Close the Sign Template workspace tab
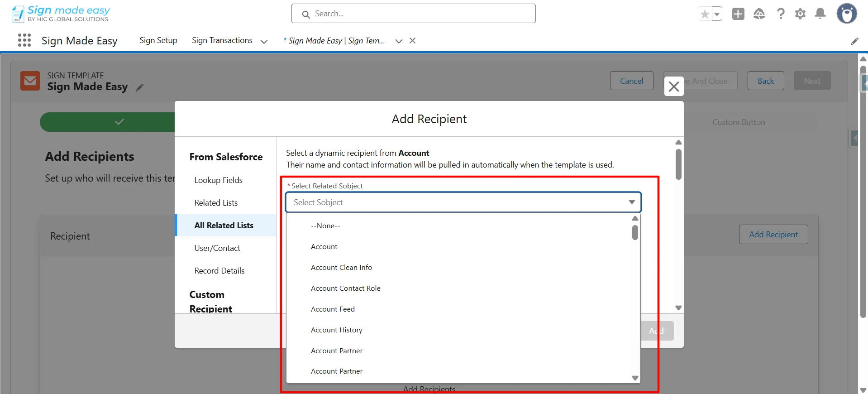Viewport: 868px width, 394px height. click(412, 41)
